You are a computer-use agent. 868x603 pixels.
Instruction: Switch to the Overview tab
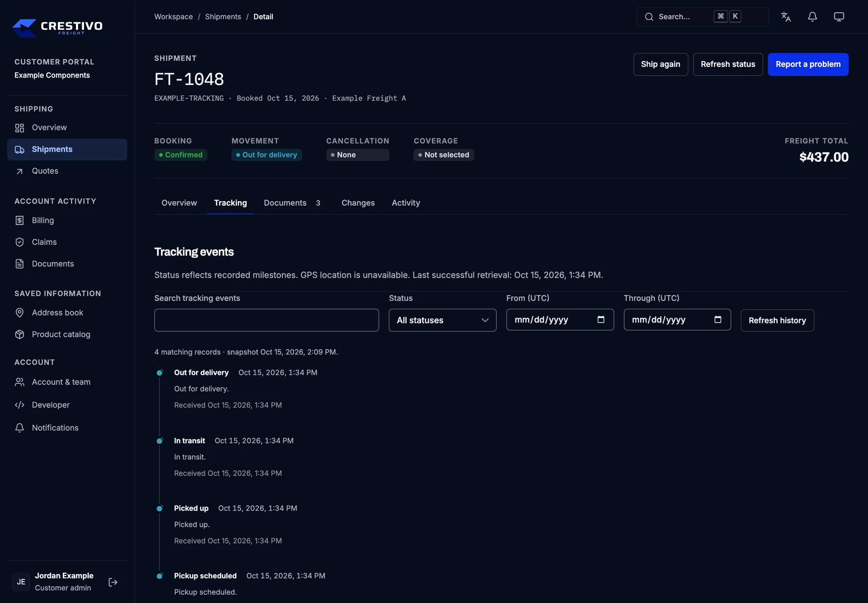[179, 203]
